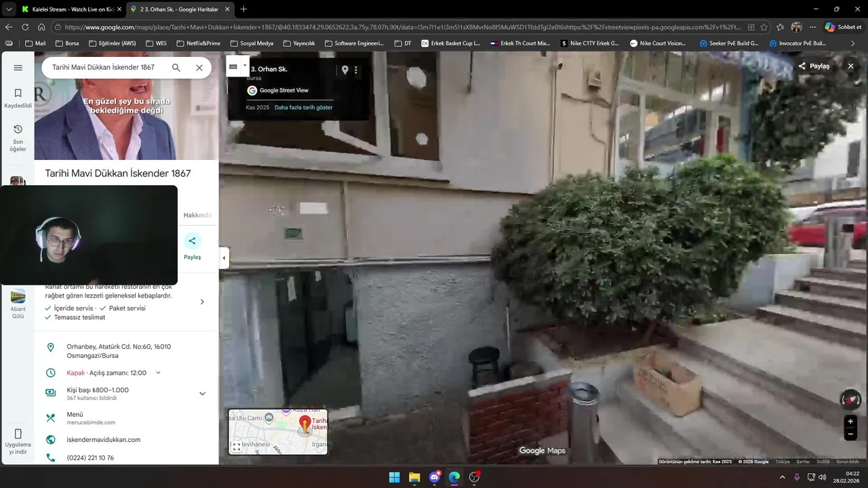The width and height of the screenshot is (868, 488).
Task: Open the Netflix&Prime bookmarks folder
Action: click(x=198, y=43)
